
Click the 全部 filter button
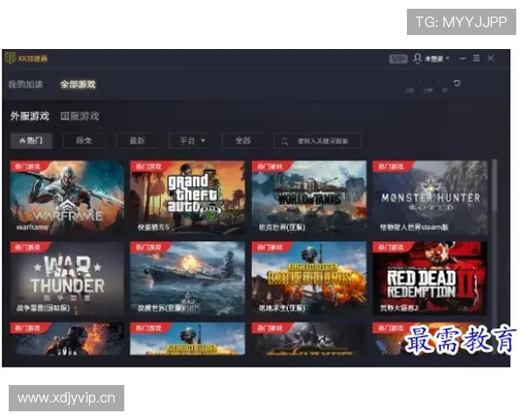[243, 141]
